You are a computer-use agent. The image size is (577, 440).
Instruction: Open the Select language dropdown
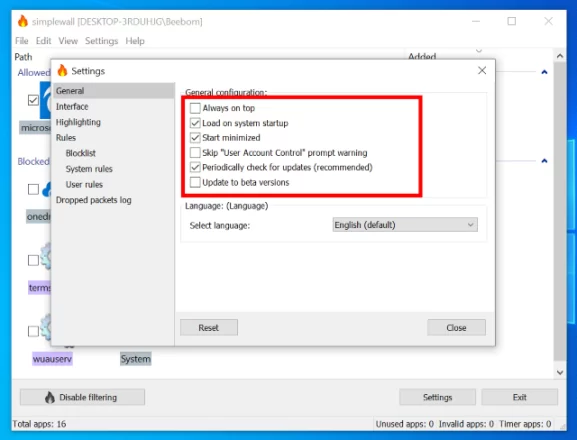click(x=405, y=225)
